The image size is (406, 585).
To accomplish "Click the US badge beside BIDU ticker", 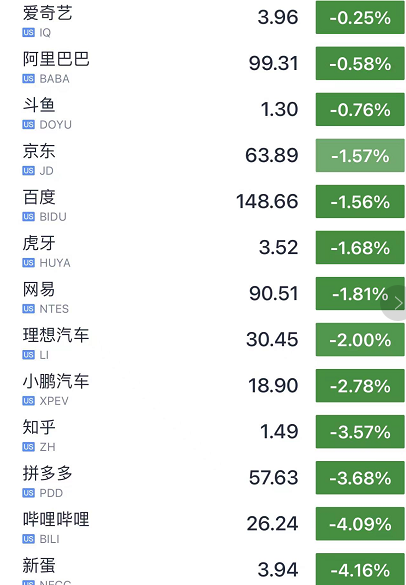I will pyautogui.click(x=28, y=217).
